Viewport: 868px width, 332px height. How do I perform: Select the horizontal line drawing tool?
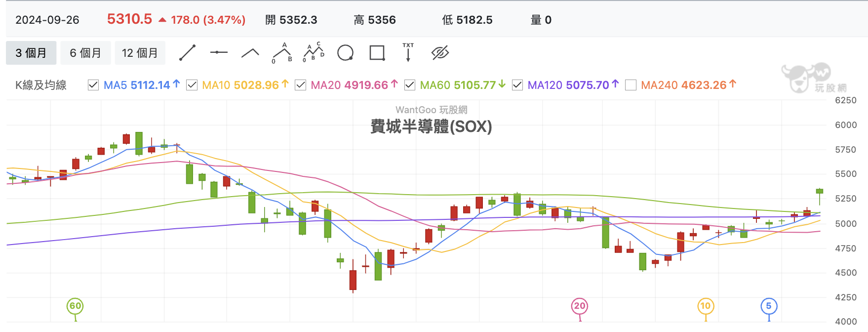tap(219, 52)
